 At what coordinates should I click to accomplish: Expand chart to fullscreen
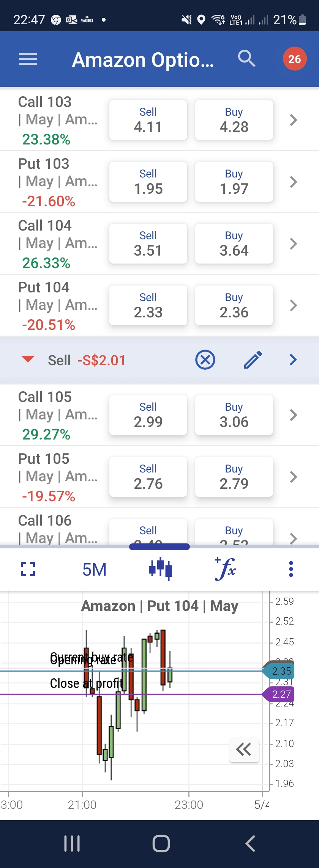point(28,569)
